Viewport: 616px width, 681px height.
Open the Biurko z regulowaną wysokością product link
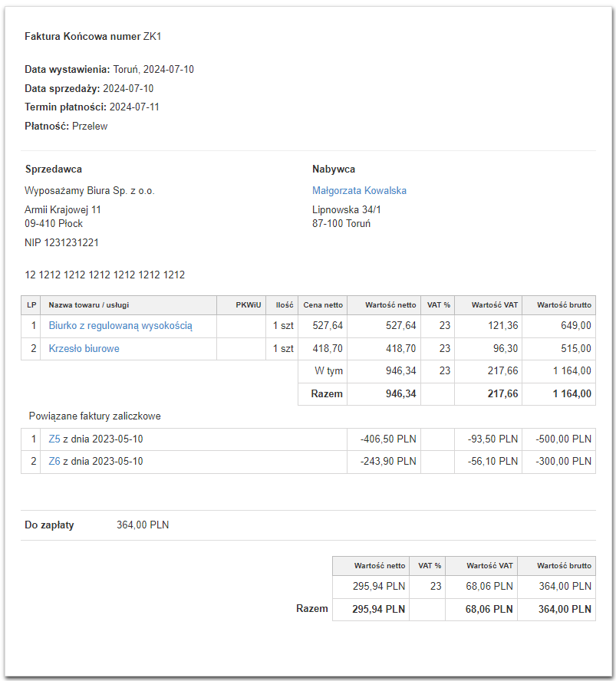tap(120, 326)
